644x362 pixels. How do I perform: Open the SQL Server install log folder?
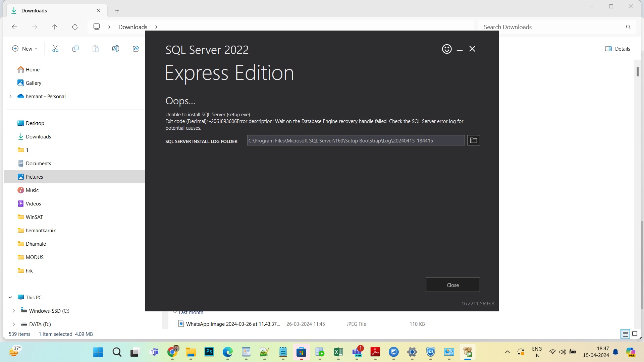[x=473, y=140]
